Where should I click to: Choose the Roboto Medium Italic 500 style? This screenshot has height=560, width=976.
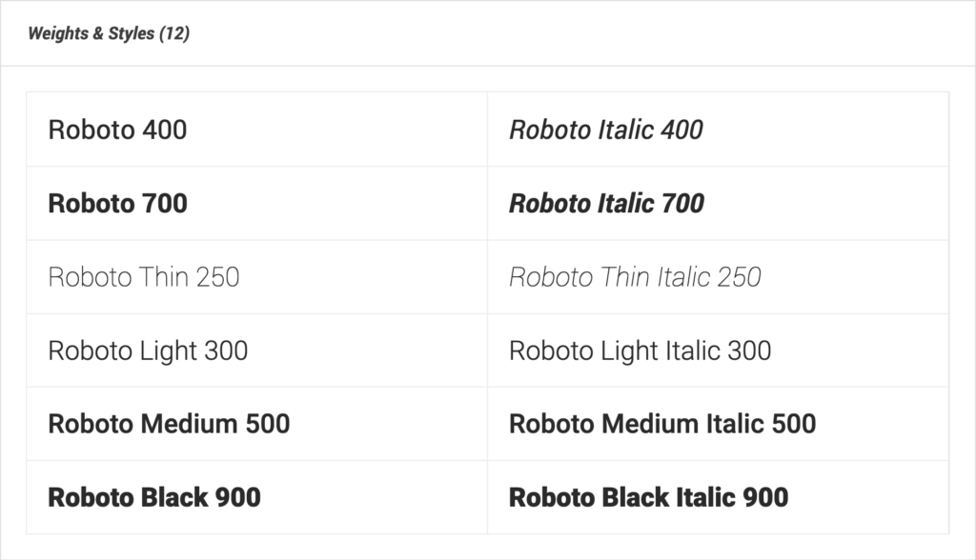coord(662,424)
